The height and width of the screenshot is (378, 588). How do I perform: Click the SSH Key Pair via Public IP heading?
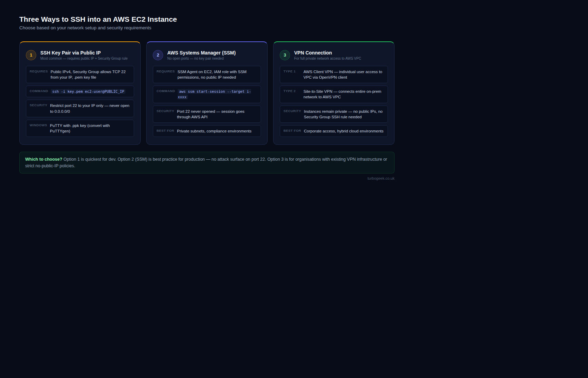pos(70,53)
